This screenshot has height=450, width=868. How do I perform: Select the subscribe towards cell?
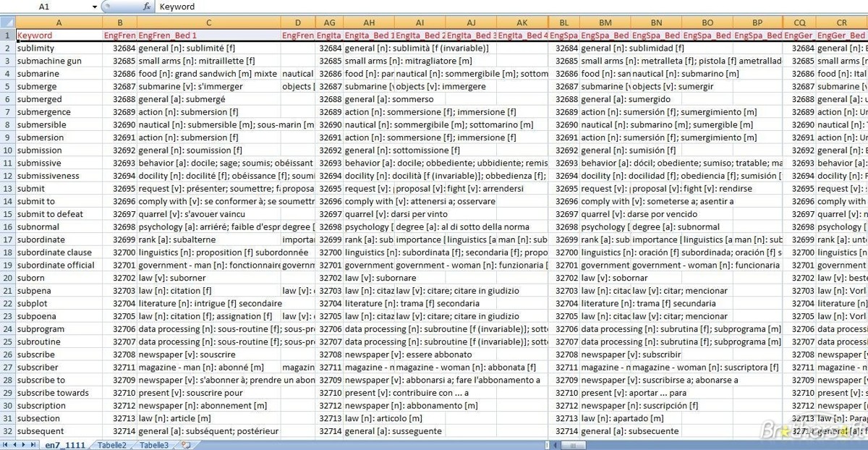(59, 393)
